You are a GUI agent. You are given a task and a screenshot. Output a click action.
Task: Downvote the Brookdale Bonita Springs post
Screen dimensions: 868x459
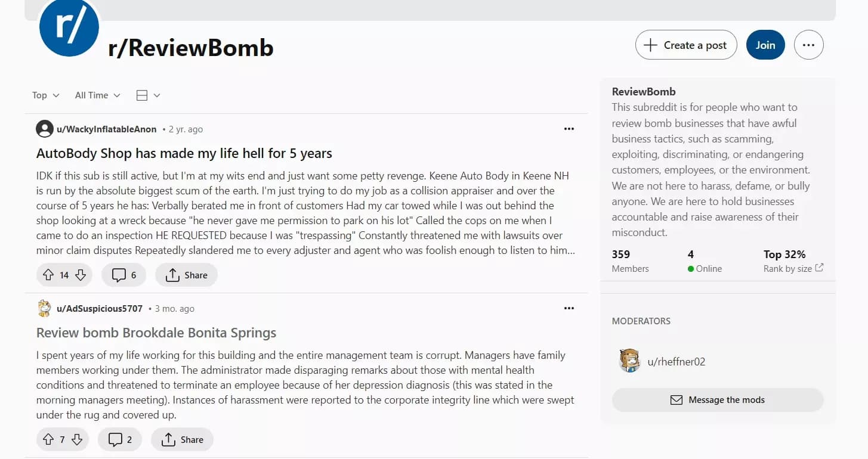(77, 439)
